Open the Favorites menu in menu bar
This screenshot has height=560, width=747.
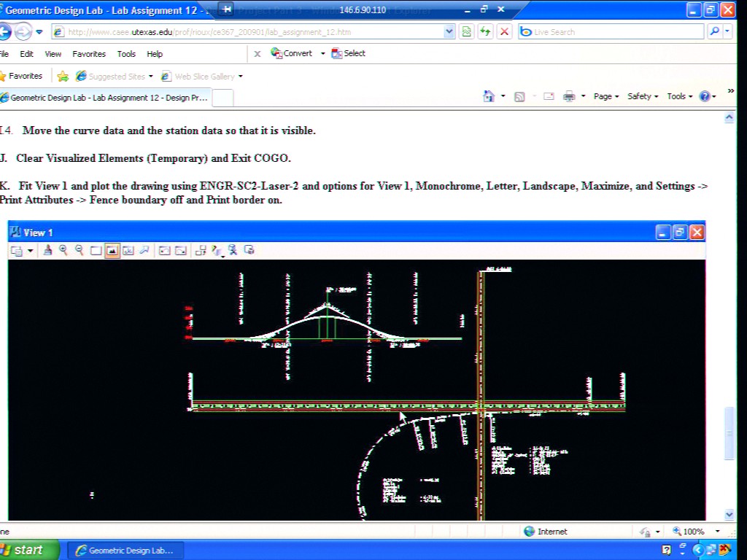coord(88,54)
